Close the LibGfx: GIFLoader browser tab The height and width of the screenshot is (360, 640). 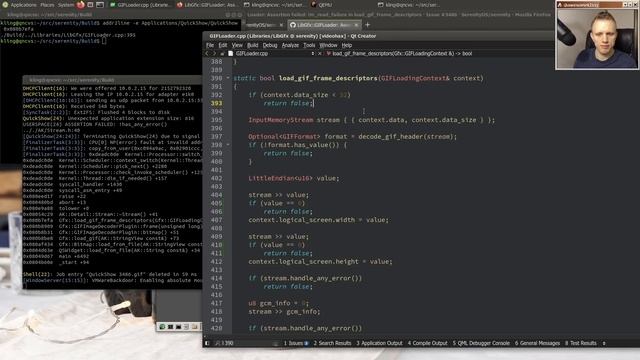[356, 25]
